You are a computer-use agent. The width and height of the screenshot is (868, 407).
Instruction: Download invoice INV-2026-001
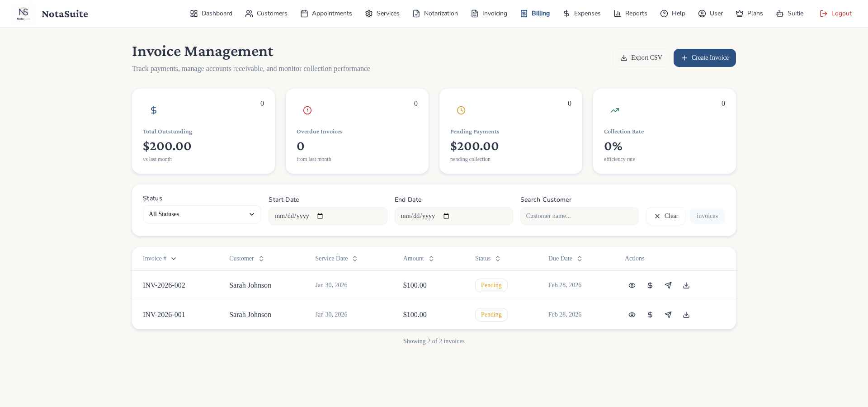pyautogui.click(x=686, y=315)
